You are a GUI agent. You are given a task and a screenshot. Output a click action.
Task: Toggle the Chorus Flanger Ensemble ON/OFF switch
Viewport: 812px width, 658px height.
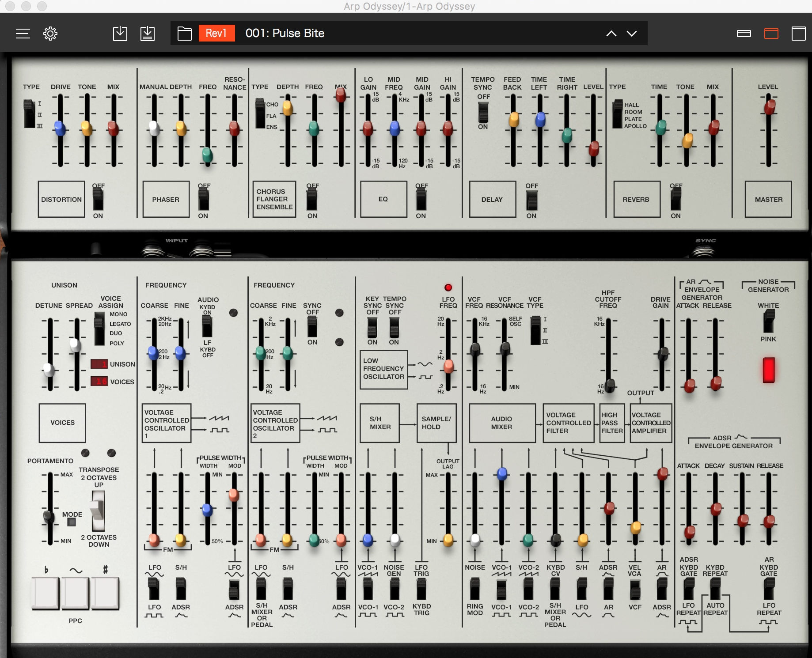pos(312,200)
